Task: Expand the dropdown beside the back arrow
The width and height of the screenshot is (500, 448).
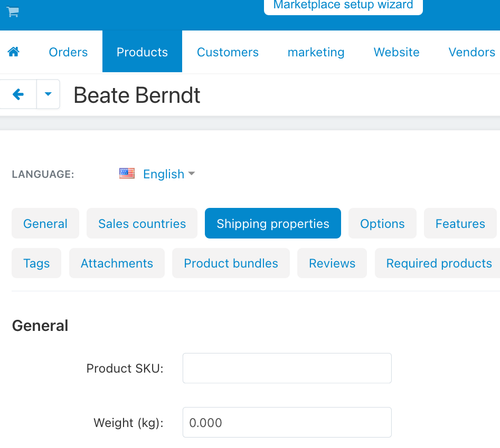Action: [48, 94]
